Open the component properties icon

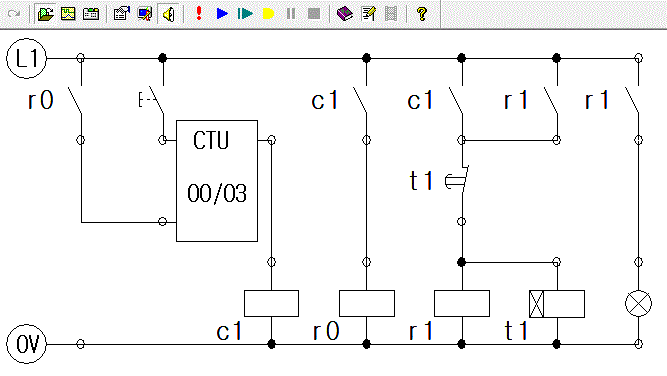122,14
